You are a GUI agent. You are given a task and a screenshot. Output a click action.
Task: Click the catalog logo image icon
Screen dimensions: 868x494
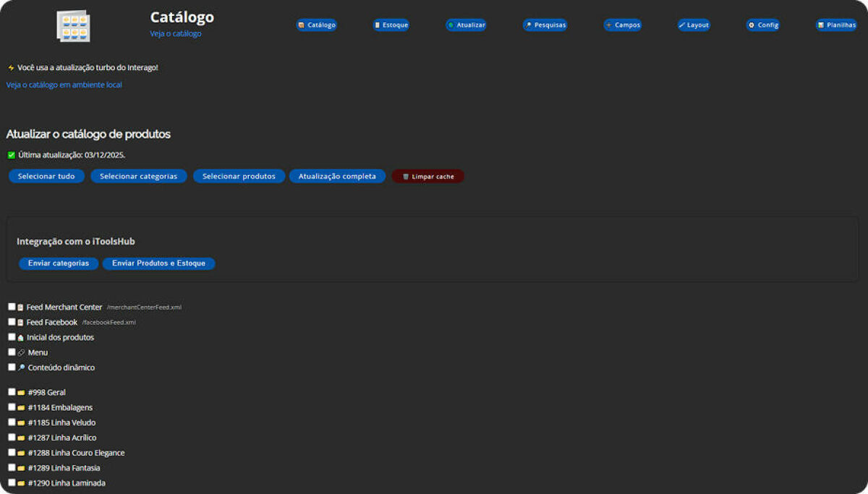click(x=73, y=25)
